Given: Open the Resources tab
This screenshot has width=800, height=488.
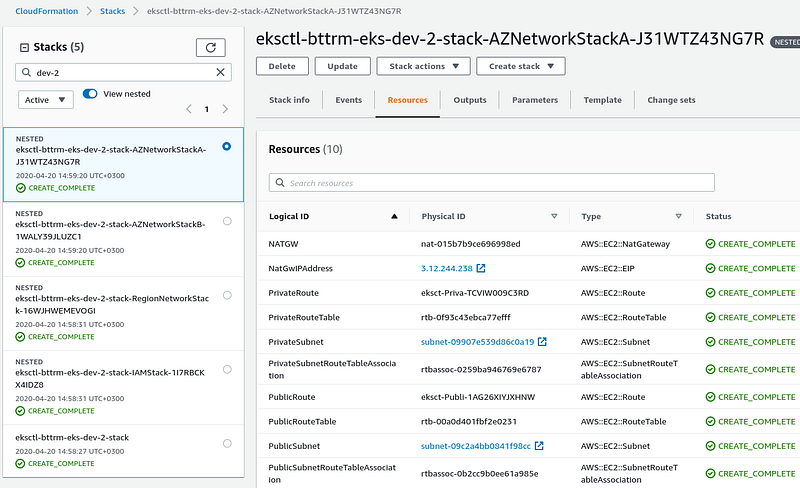Looking at the screenshot, I should click(408, 100).
